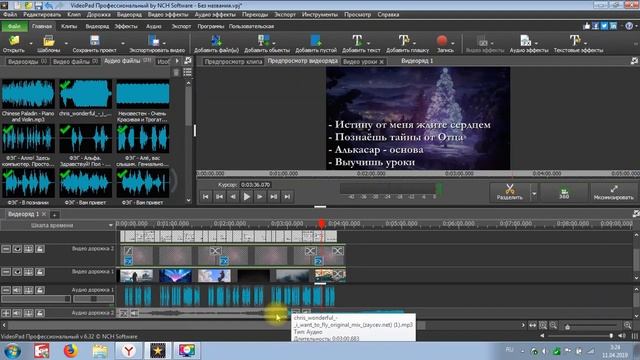Image resolution: width=640 pixels, height=360 pixels.
Task: Click the FX icon on Аудио дорожка 2 clip
Action: click(x=124, y=313)
